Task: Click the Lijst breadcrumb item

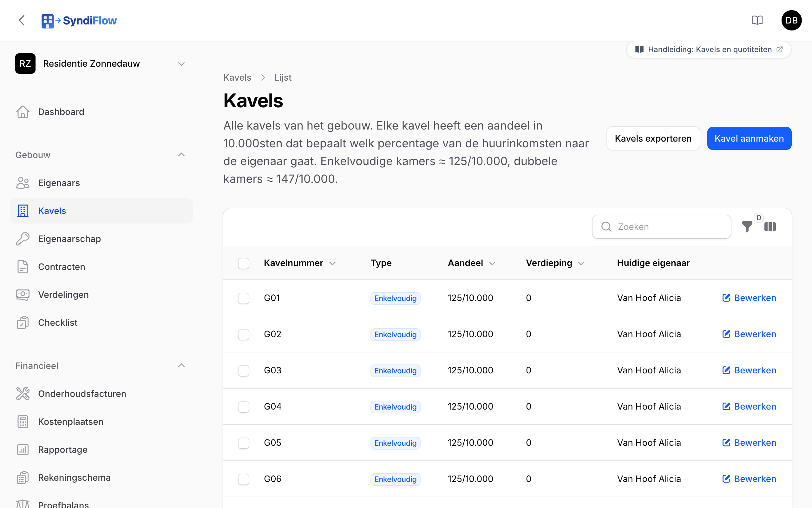Action: point(283,77)
